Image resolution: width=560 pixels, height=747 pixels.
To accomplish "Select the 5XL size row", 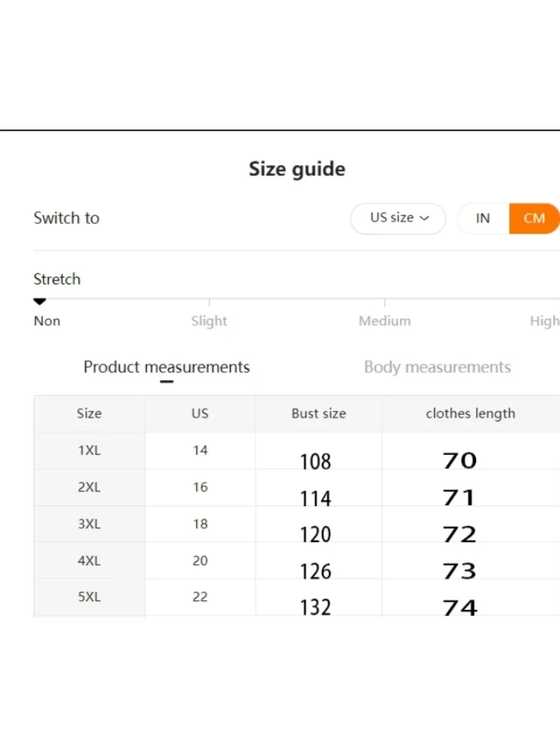I will click(89, 597).
